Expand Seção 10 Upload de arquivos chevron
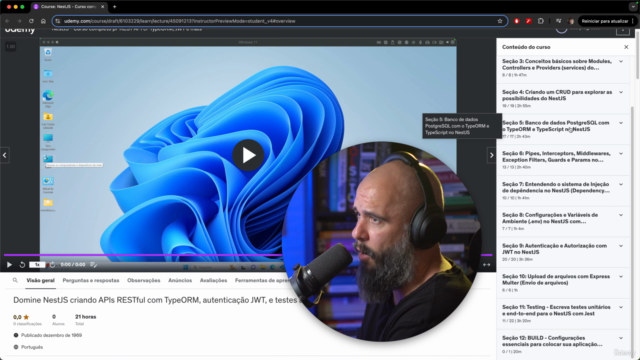 621,277
